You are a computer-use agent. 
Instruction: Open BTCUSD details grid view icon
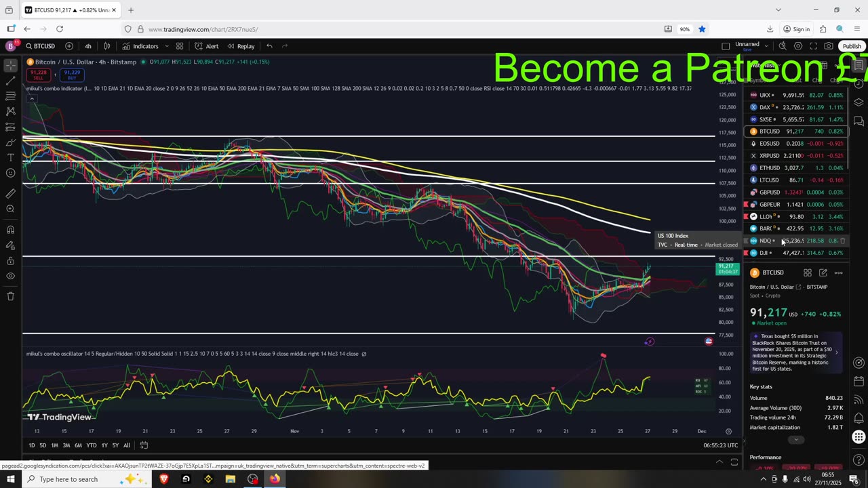pos(808,272)
